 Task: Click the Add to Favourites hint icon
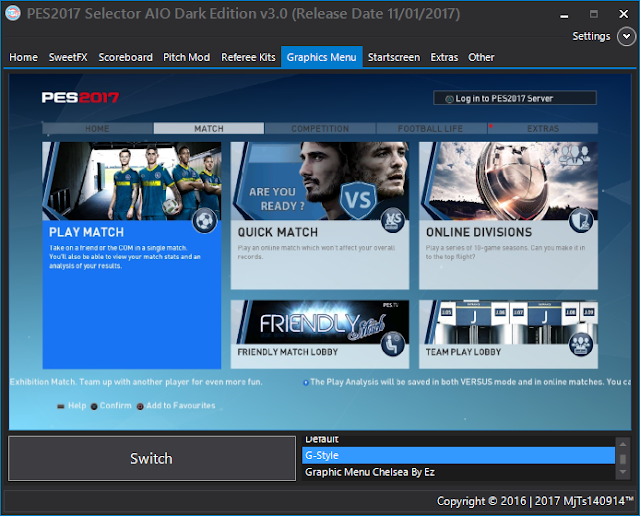[x=140, y=406]
